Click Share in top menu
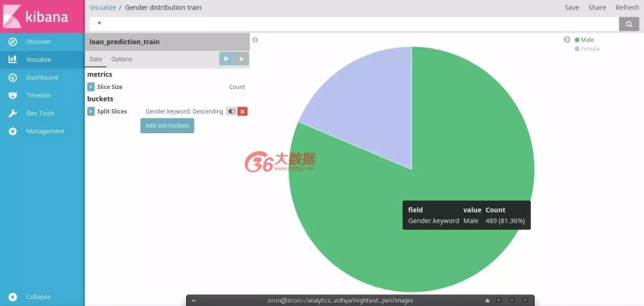644x306 pixels. (x=597, y=8)
